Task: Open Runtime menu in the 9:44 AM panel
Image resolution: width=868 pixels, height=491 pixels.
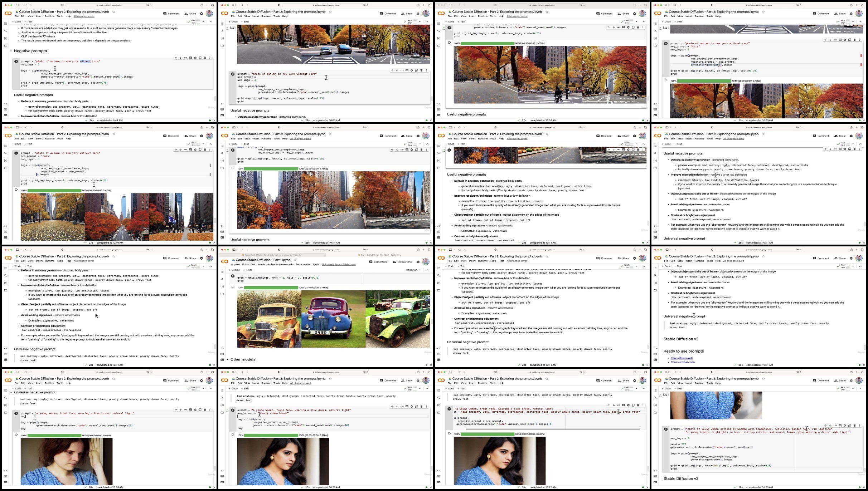Action: (50, 16)
